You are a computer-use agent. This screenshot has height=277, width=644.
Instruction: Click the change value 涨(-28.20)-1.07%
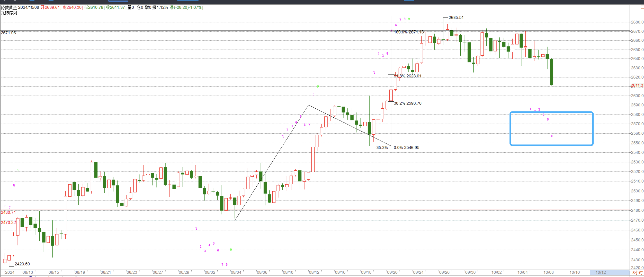pyautogui.click(x=187, y=7)
